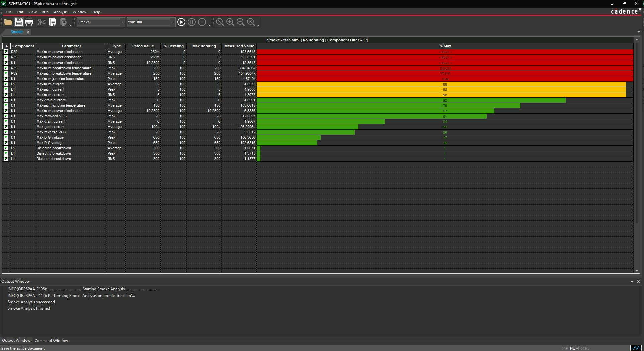Viewport: 644px width, 351px height.
Task: Toggle flag for U1 Max gate current row
Action: pyautogui.click(x=6, y=127)
